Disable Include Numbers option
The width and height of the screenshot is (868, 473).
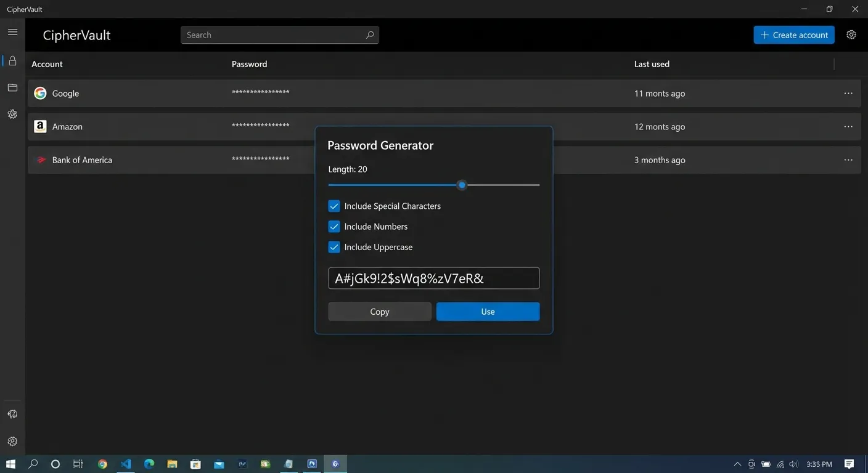tap(334, 226)
